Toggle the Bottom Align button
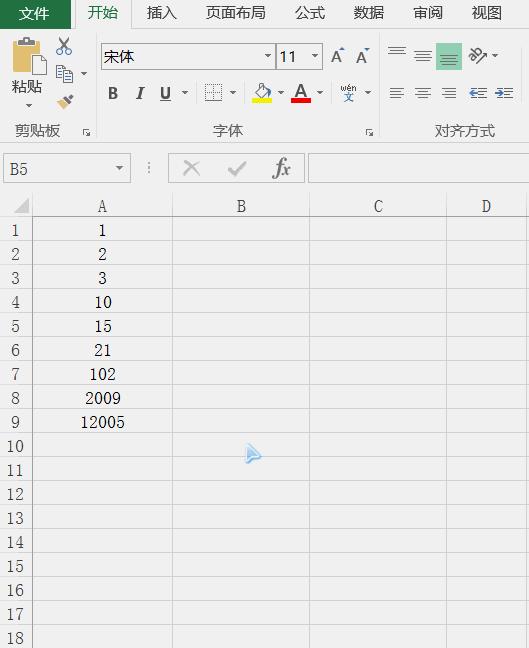 (449, 56)
